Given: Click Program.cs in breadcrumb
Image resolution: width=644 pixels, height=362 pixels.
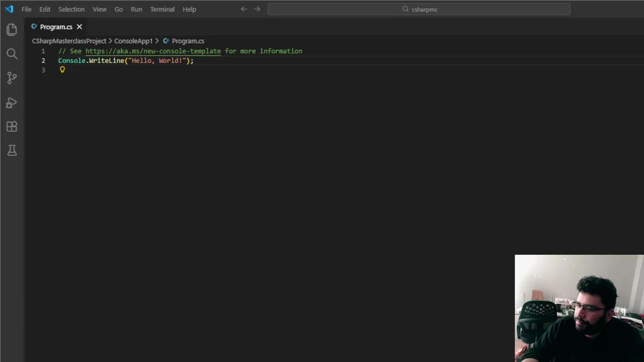Looking at the screenshot, I should tap(188, 41).
